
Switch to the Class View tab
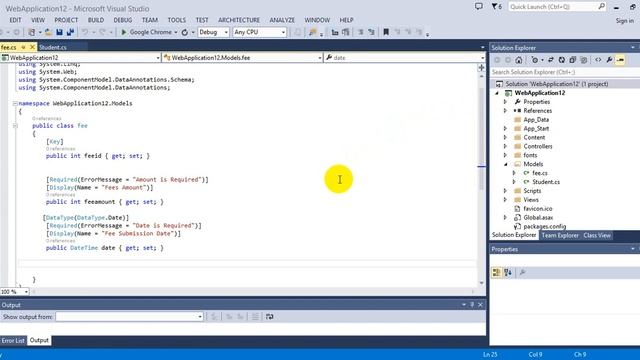click(597, 236)
